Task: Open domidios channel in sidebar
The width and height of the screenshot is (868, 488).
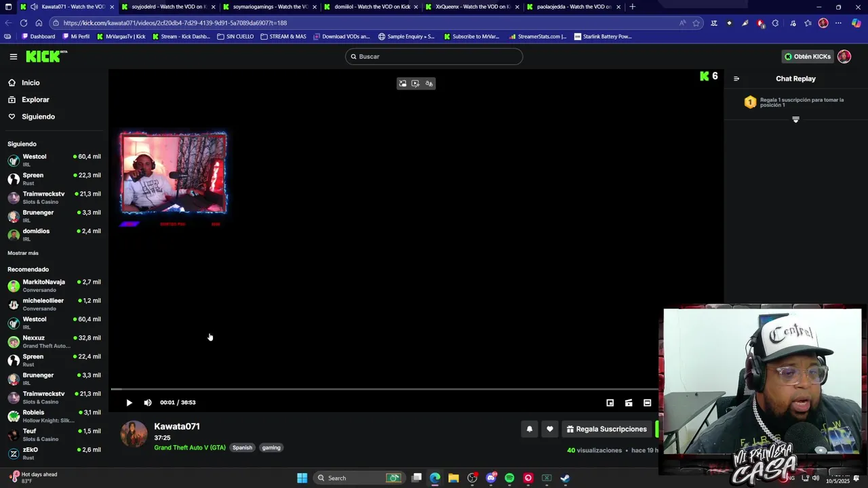Action: click(54, 235)
